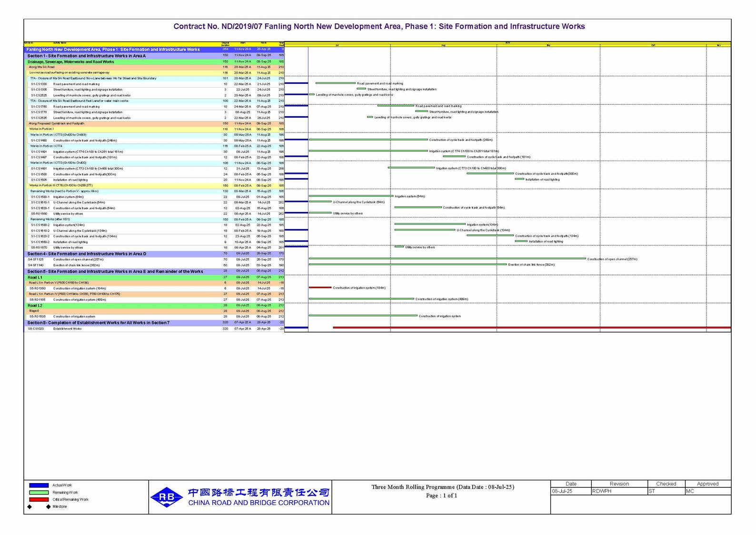
Task: Click the cycle track and footpath (249m) Gantt bar
Action: coord(368,140)
